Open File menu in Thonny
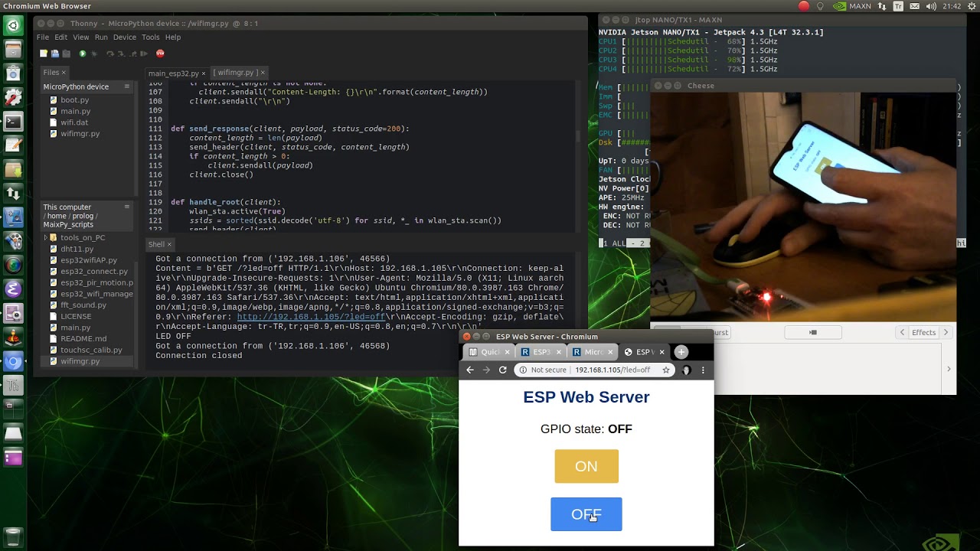This screenshot has height=551, width=980. click(43, 37)
